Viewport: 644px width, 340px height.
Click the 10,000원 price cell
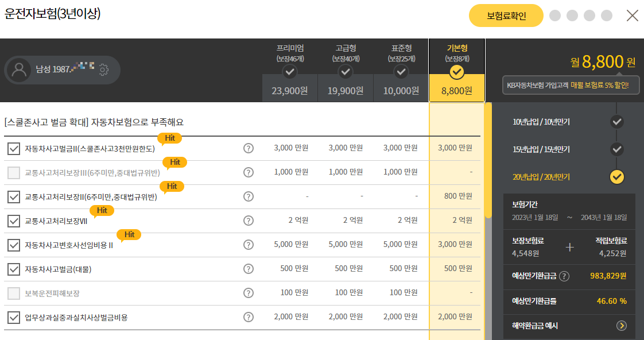coord(401,90)
